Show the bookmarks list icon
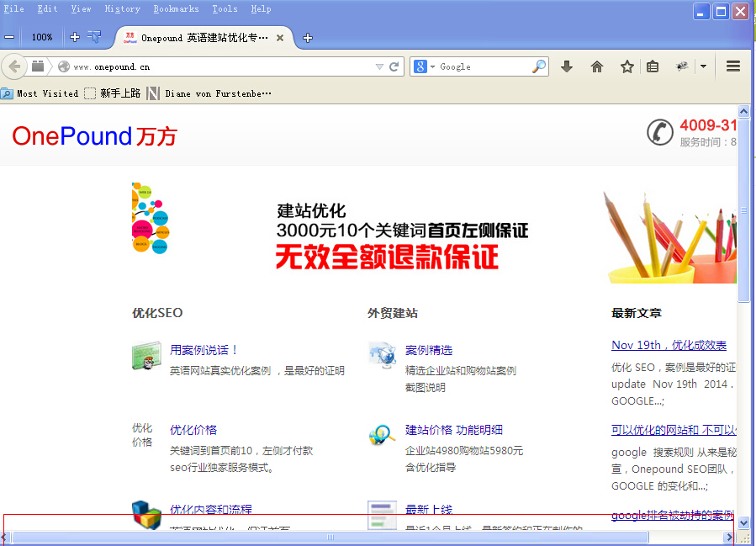The image size is (756, 546). pyautogui.click(x=653, y=66)
